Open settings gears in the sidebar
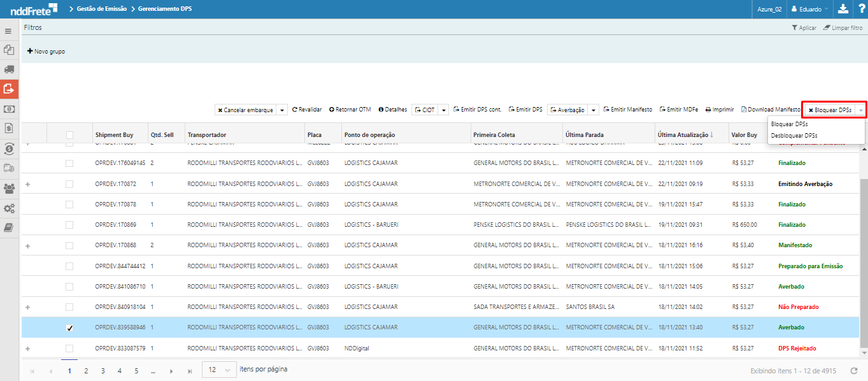 (9, 208)
